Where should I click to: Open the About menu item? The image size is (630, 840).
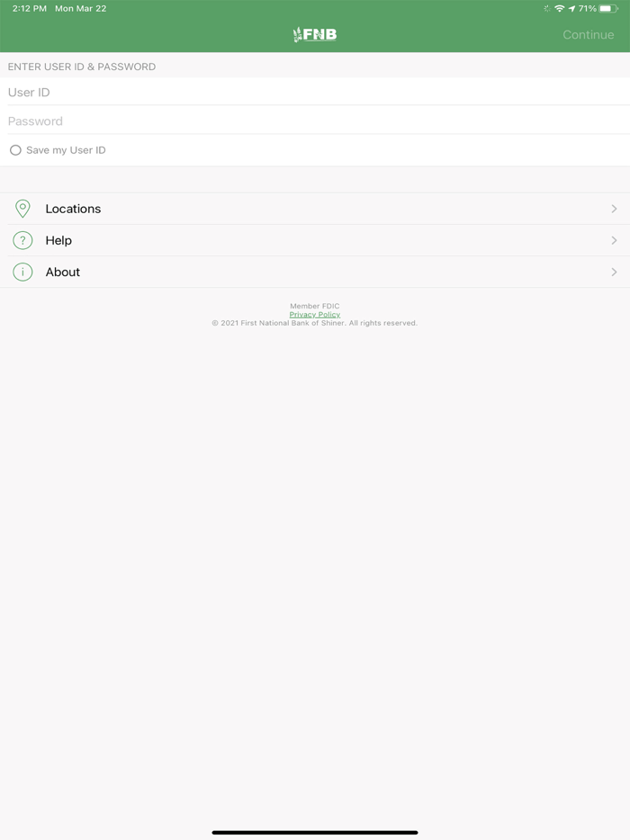click(315, 273)
